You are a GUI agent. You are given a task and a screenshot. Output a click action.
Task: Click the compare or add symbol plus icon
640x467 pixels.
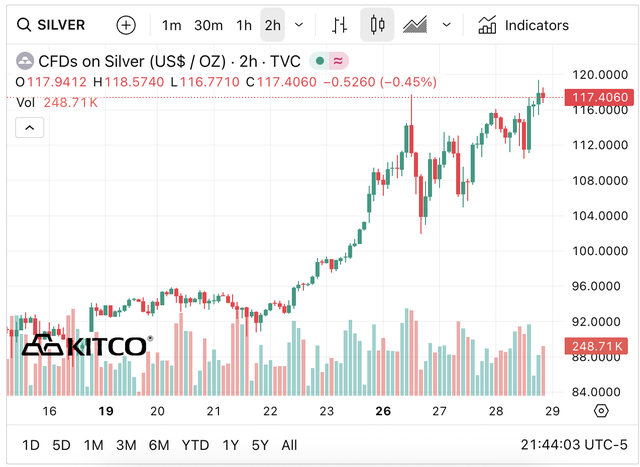tap(126, 25)
